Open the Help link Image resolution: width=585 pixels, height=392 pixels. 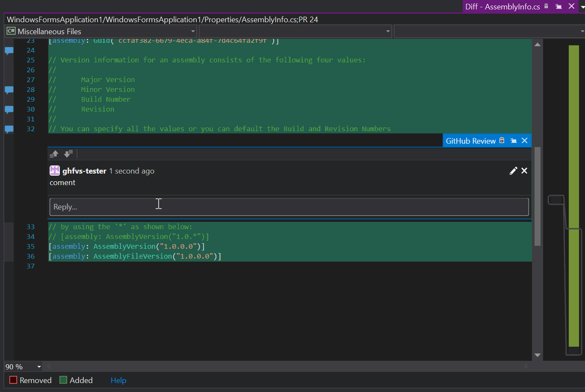pos(118,380)
